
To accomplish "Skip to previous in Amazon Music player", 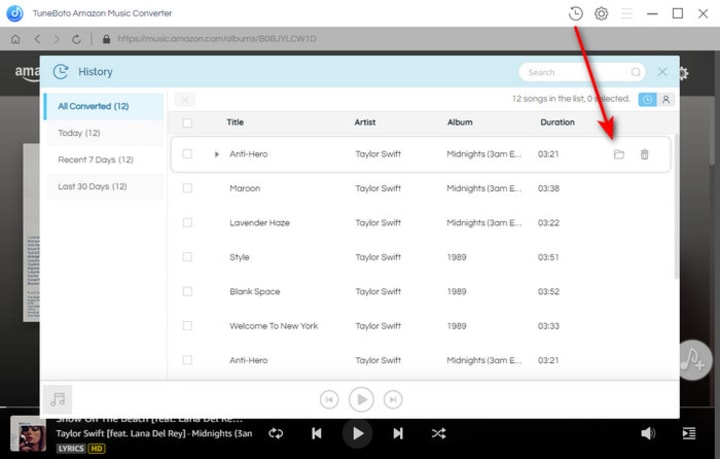I will tap(317, 433).
